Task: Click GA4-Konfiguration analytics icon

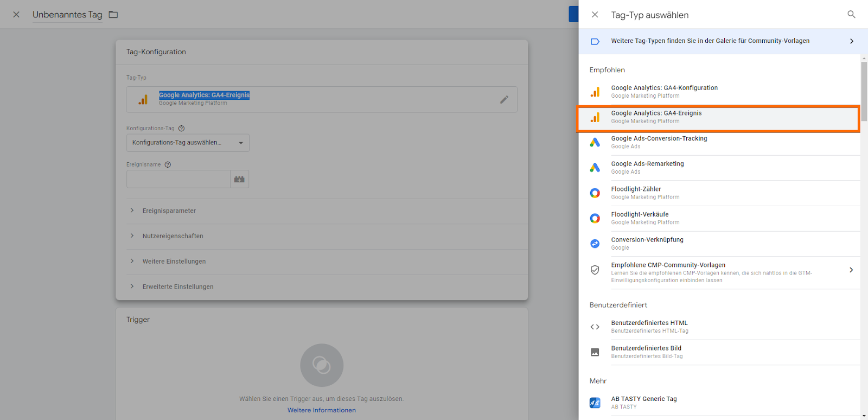Action: pos(595,92)
